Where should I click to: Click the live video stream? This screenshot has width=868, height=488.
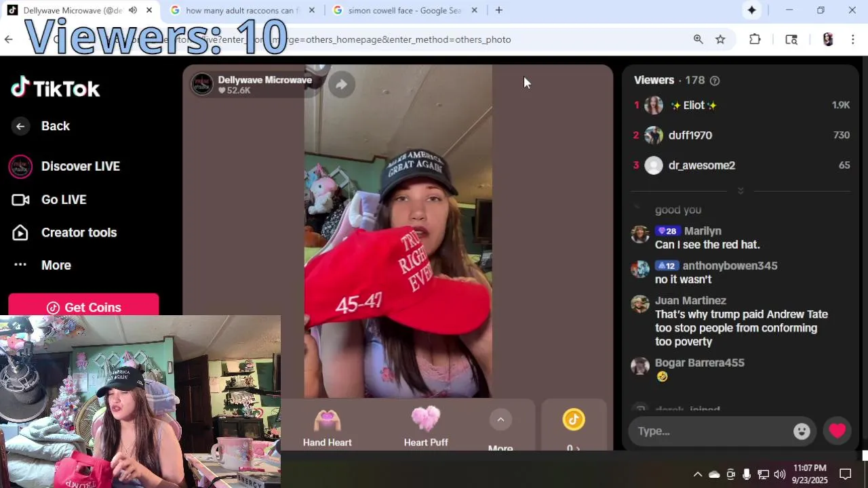pos(398,230)
